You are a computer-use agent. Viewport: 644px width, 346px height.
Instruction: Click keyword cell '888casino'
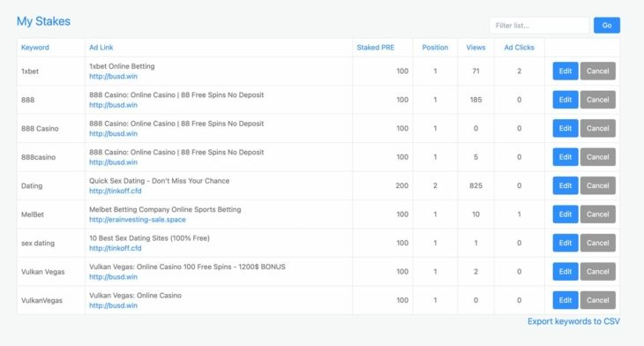click(x=38, y=157)
